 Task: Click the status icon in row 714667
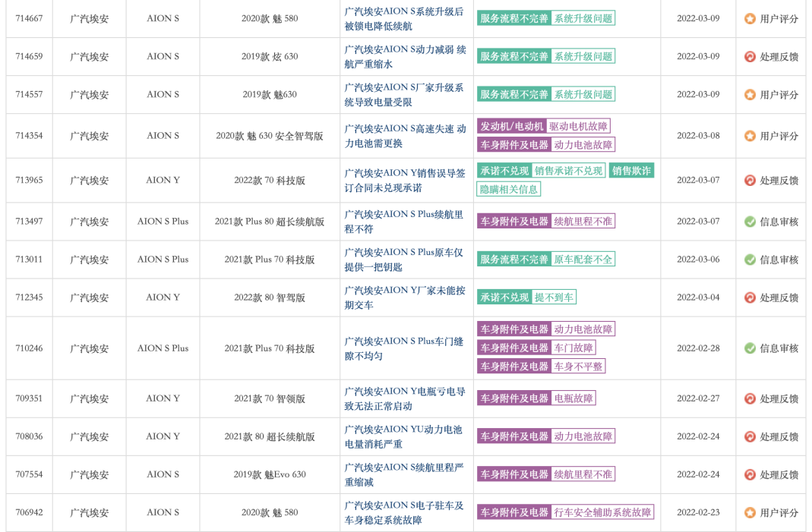pos(750,19)
